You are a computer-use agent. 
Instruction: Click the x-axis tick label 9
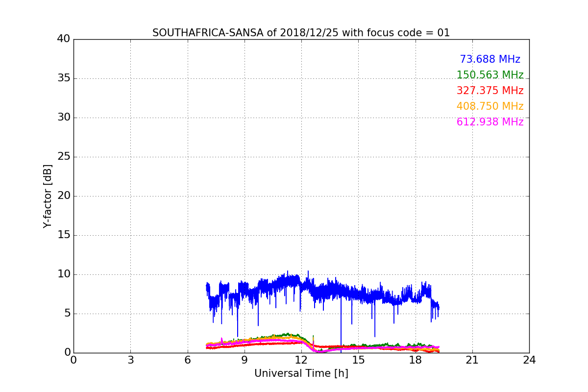click(x=245, y=360)
